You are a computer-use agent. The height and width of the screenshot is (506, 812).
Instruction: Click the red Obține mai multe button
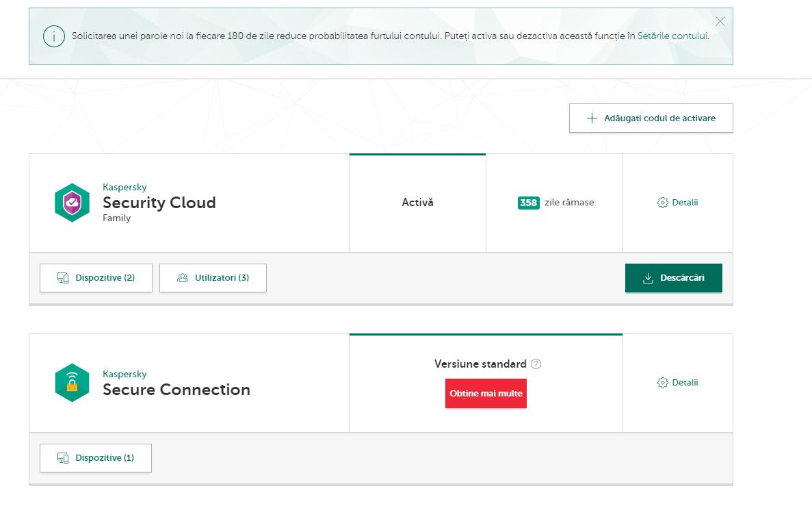click(x=486, y=394)
